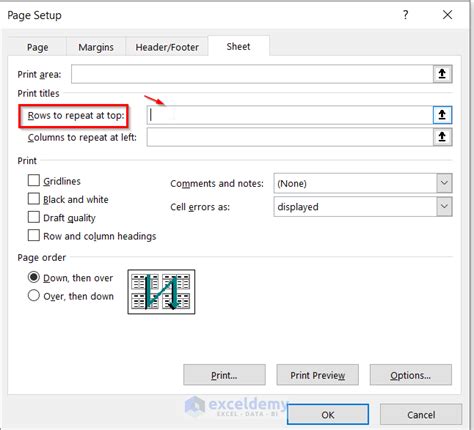Expand the Cell errors as dropdown
474x430 pixels.
click(x=363, y=207)
